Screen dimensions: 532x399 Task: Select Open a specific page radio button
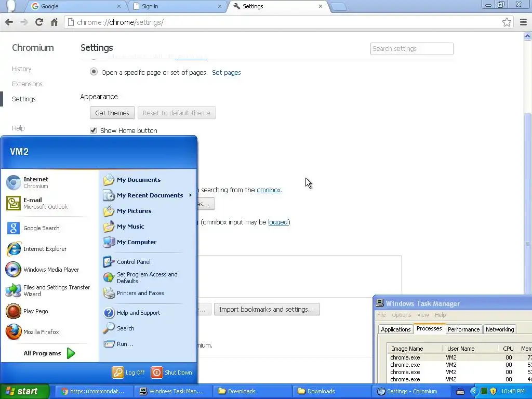pyautogui.click(x=94, y=72)
